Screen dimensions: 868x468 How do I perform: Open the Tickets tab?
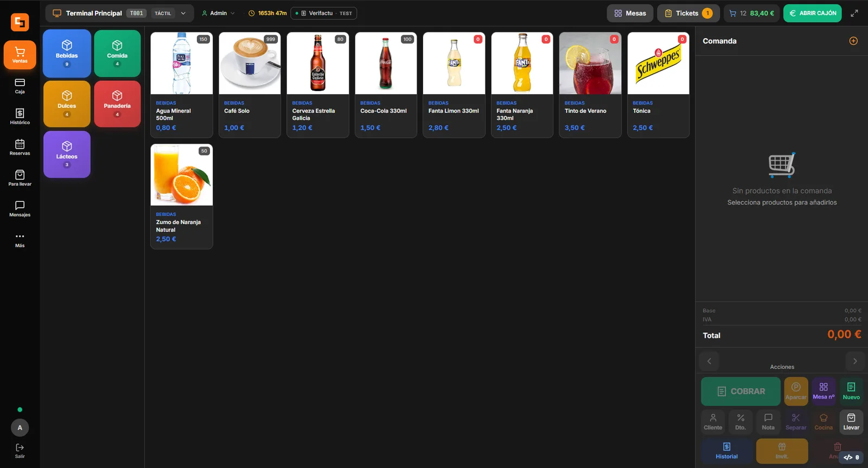688,13
